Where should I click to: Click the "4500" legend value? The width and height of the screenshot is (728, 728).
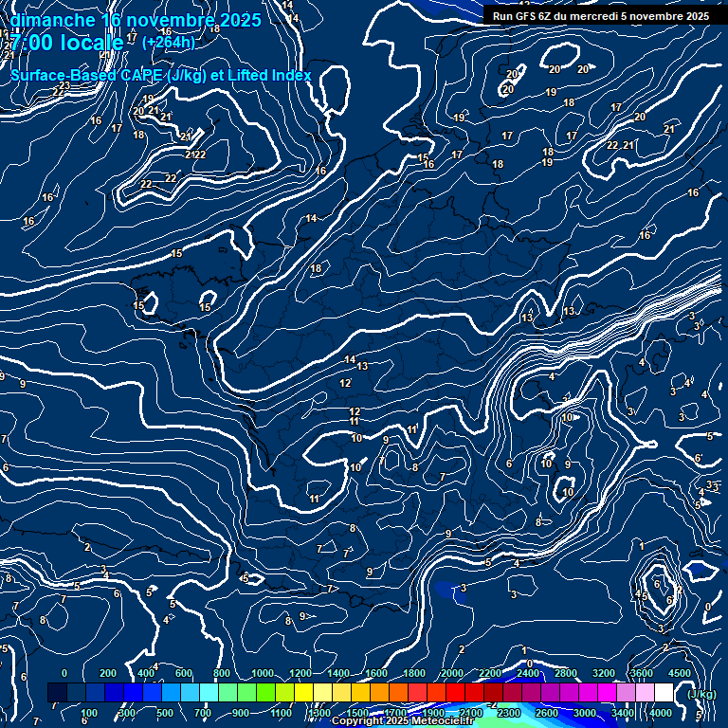point(680,673)
